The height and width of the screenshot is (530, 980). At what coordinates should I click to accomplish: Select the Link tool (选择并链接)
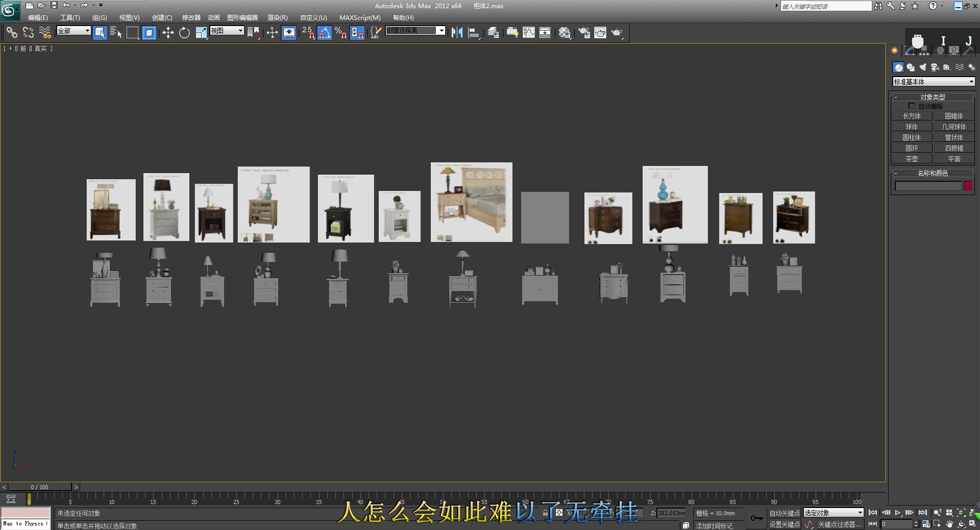(x=12, y=33)
